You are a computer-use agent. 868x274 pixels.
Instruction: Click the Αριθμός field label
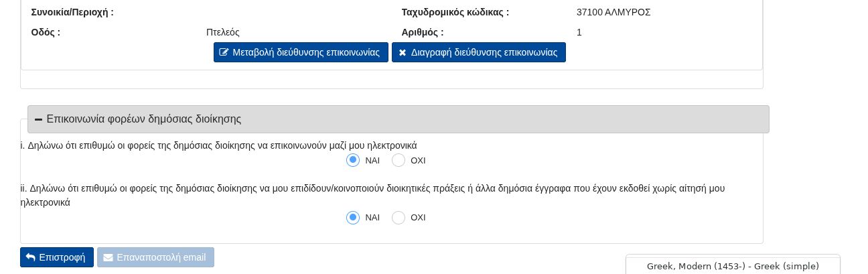pyautogui.click(x=422, y=32)
